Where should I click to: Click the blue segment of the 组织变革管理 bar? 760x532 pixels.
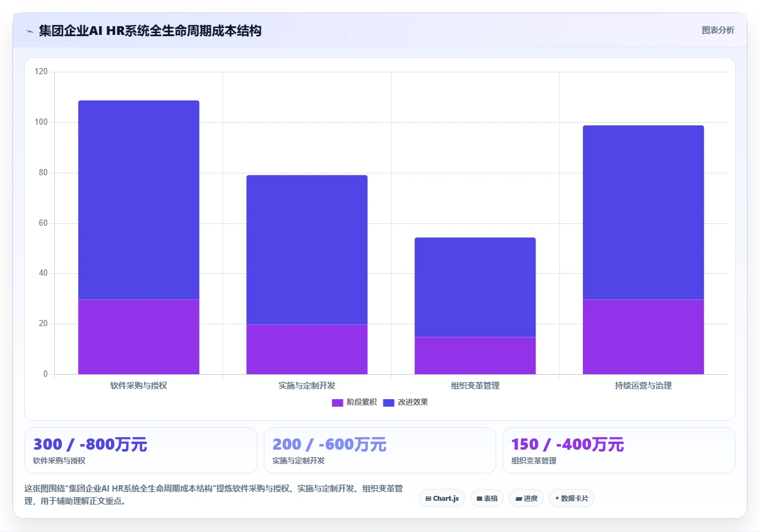point(475,288)
